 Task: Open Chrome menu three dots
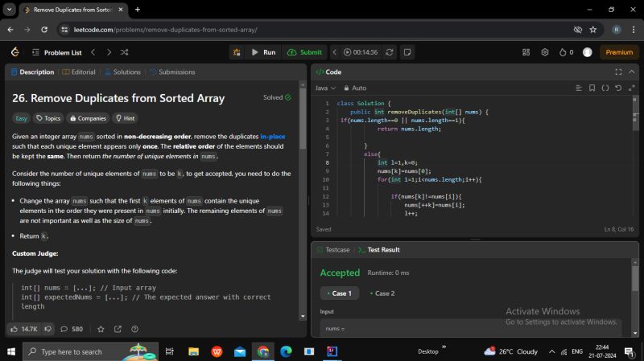(634, 30)
